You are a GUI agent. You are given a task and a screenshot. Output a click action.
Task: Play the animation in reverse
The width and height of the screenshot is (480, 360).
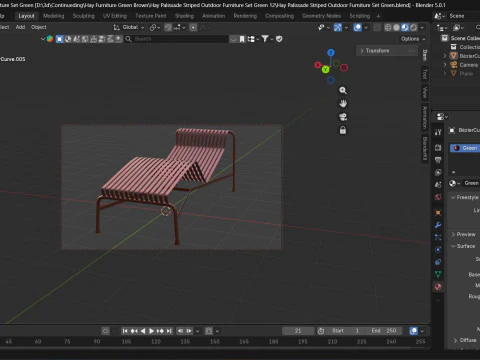tap(143, 331)
